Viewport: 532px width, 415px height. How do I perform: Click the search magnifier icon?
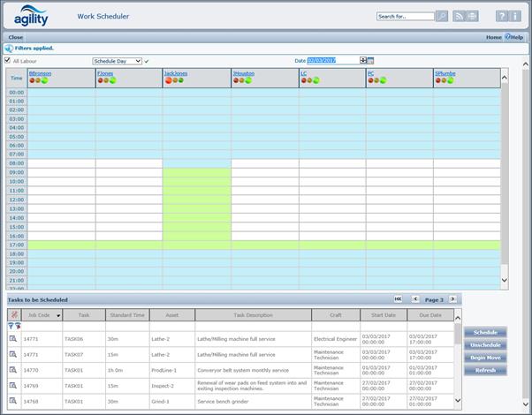442,16
